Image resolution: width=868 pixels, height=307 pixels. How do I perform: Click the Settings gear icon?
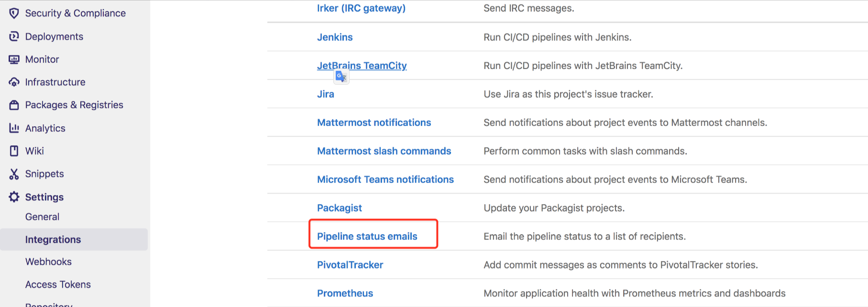tap(14, 197)
